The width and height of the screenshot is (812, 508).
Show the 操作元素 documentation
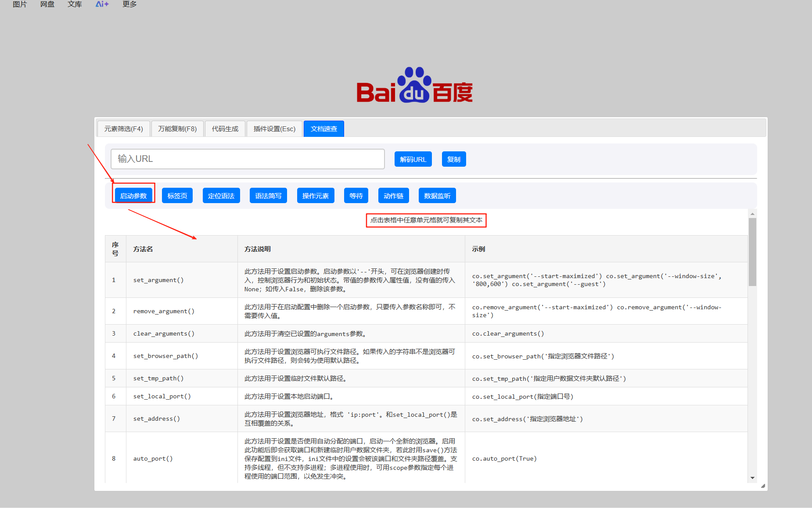coord(316,196)
